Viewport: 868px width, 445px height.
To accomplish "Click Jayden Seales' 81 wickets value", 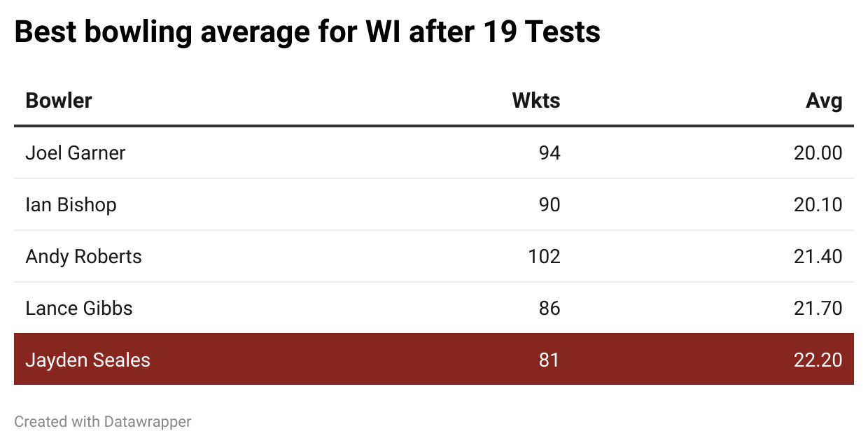I will 549,360.
